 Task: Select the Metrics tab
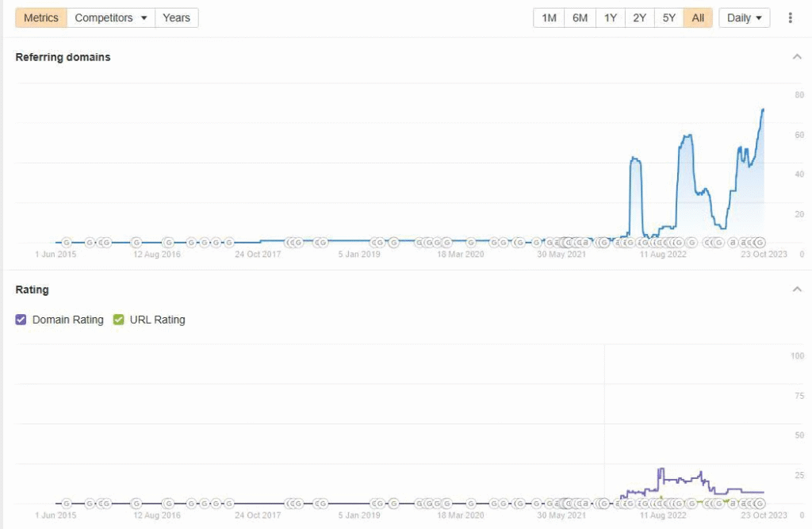[41, 17]
